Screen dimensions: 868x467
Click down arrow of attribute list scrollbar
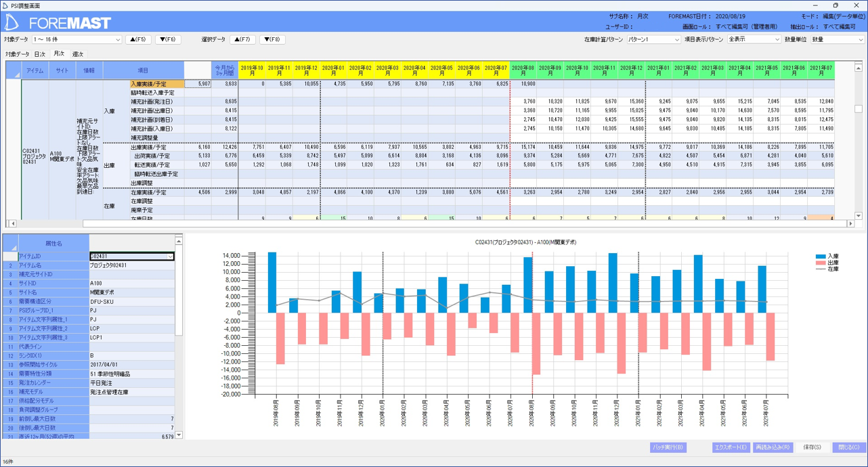point(179,435)
